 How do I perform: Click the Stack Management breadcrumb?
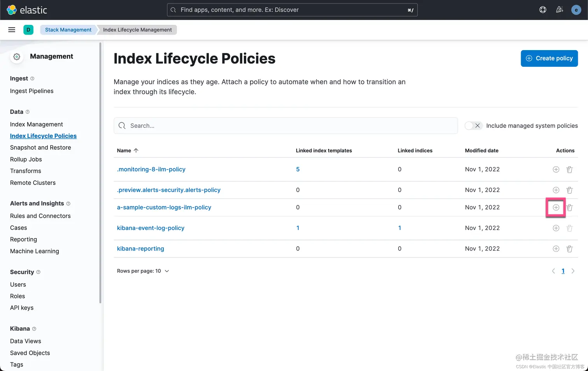[68, 30]
